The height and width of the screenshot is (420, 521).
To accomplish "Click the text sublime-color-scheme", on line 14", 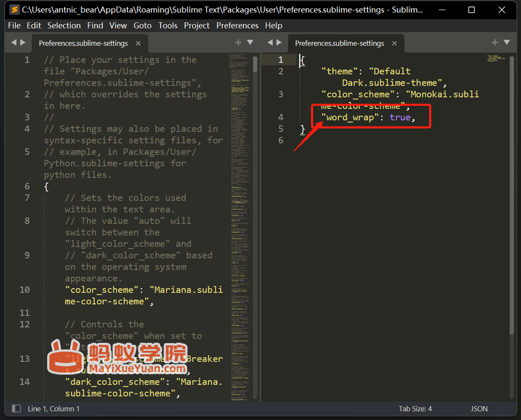I will pos(122,393).
